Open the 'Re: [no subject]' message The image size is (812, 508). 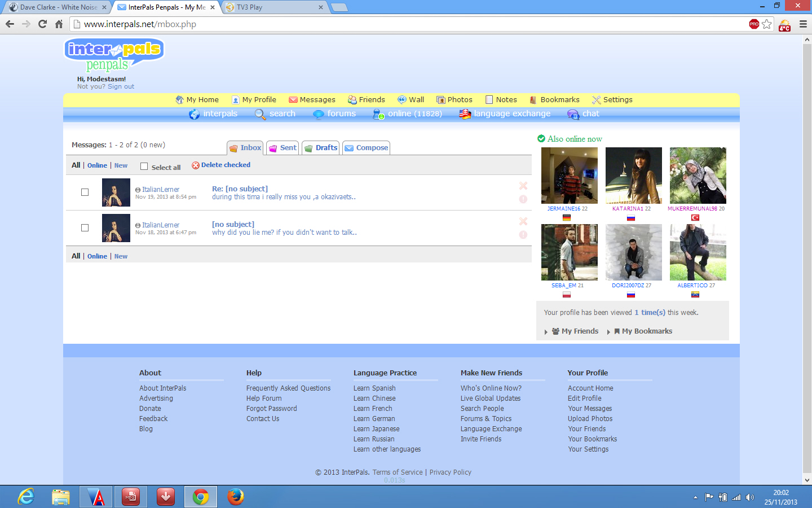240,189
